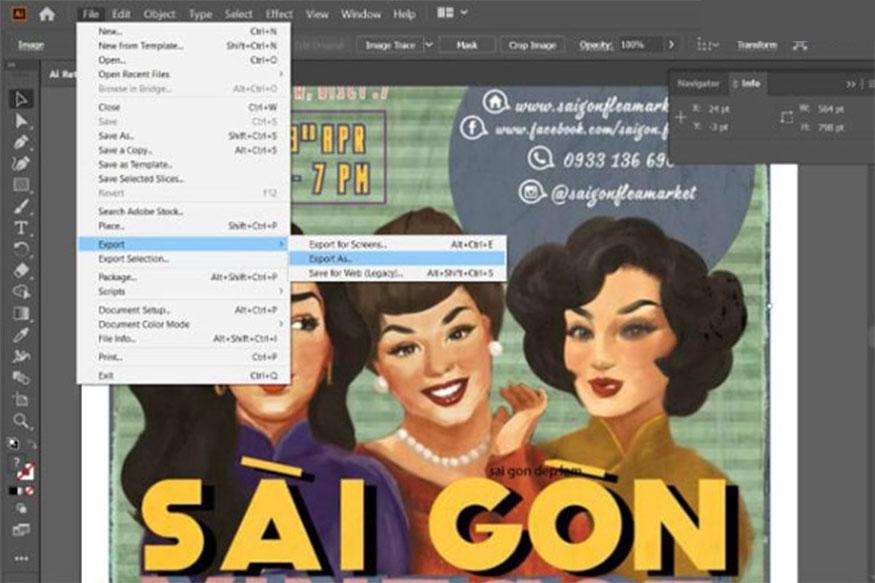Screen dimensions: 875x583
Task: Choose Package in File menu
Action: click(x=183, y=277)
